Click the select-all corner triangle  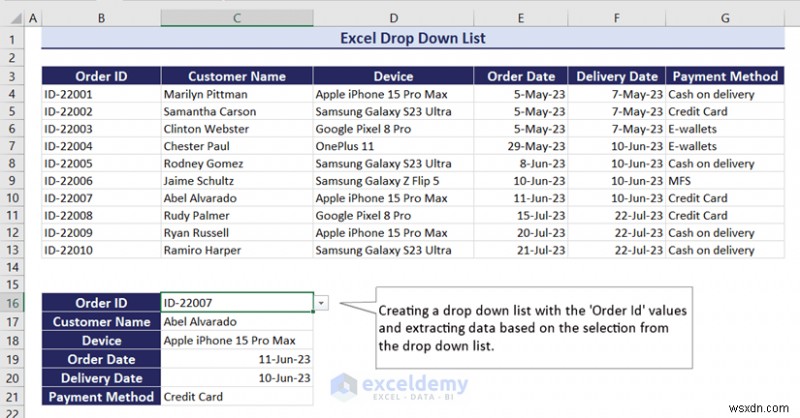17,19
